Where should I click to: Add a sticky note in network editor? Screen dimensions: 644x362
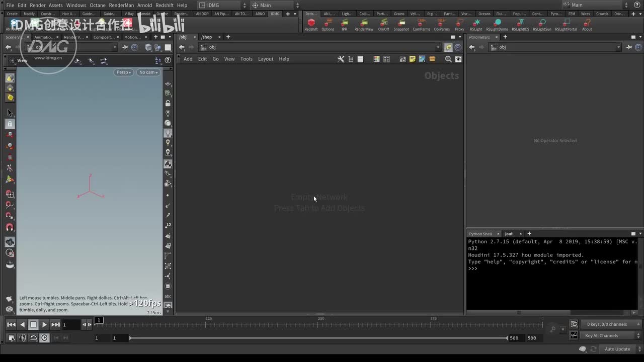click(413, 59)
